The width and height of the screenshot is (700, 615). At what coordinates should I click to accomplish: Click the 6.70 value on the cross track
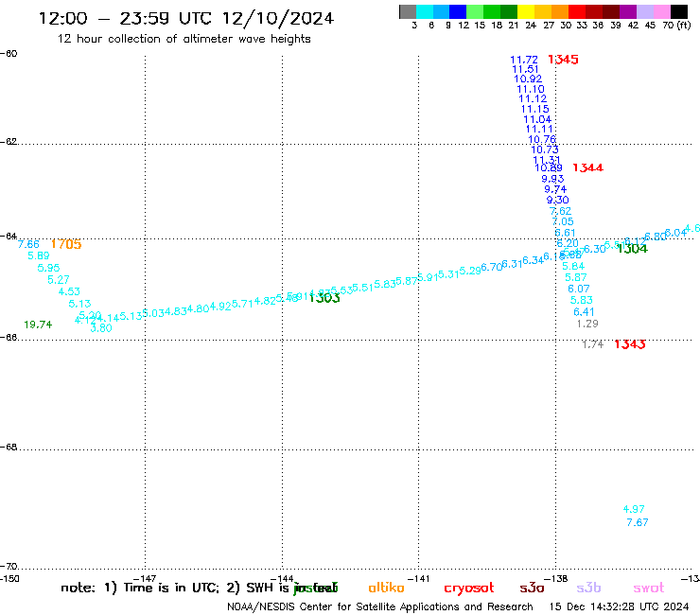coord(492,267)
